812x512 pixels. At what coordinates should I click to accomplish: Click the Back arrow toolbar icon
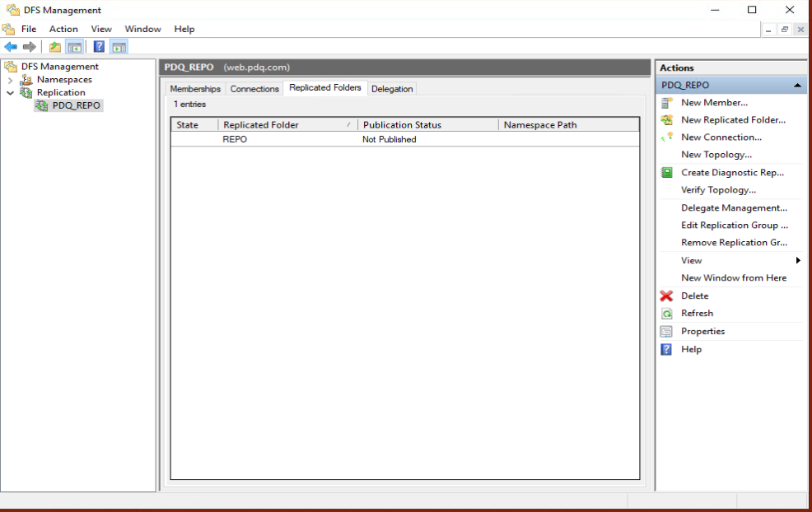point(11,47)
